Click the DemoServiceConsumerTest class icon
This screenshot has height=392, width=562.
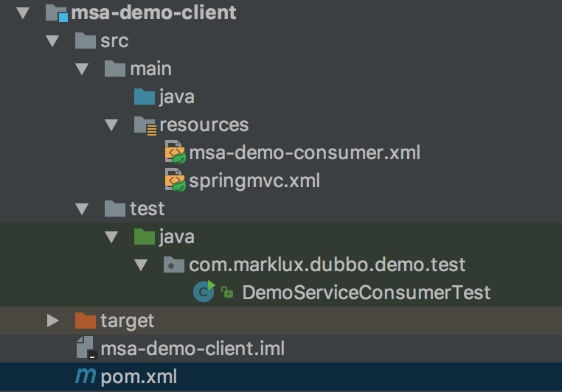(204, 292)
